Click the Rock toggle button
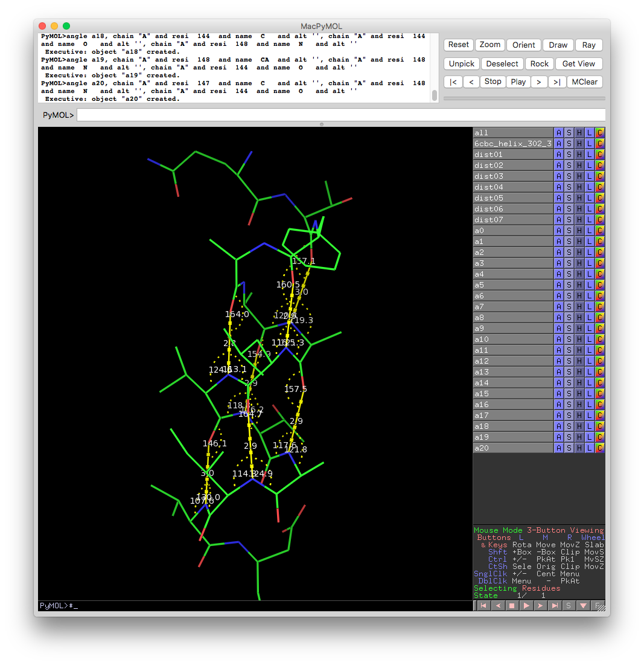Screen dimensions: 644x665 539,63
